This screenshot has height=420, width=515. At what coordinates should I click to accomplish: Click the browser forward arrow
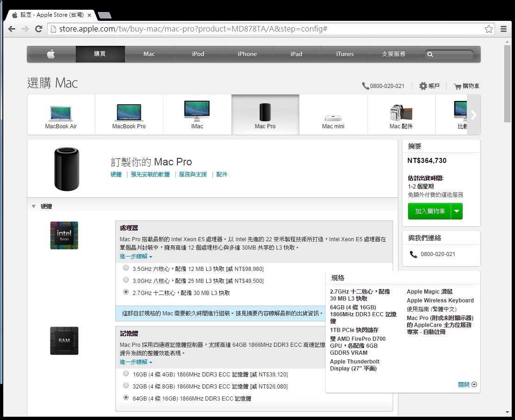[25, 29]
